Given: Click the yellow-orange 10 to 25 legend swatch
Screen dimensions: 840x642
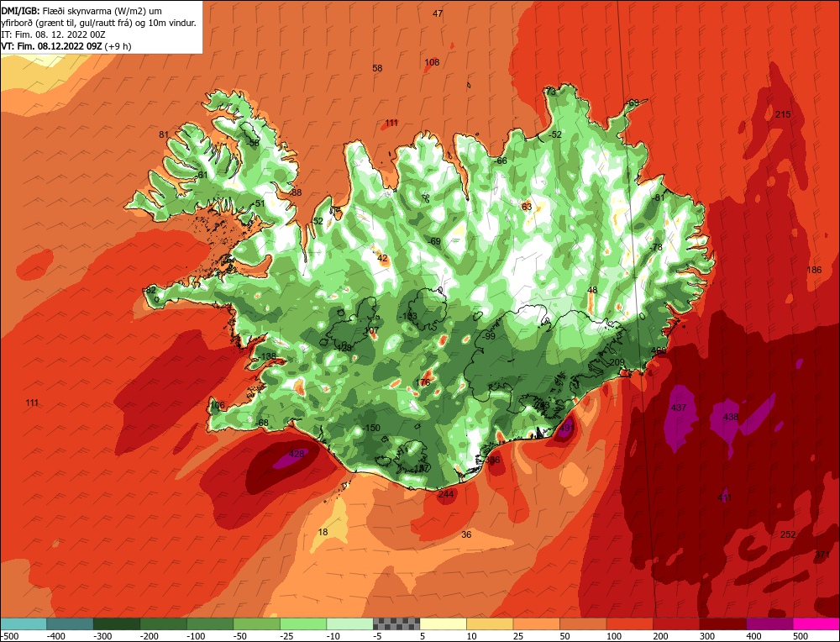Looking at the screenshot, I should [490, 624].
